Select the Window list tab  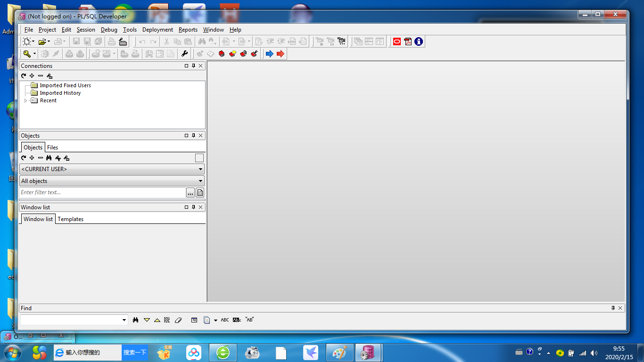coord(38,219)
